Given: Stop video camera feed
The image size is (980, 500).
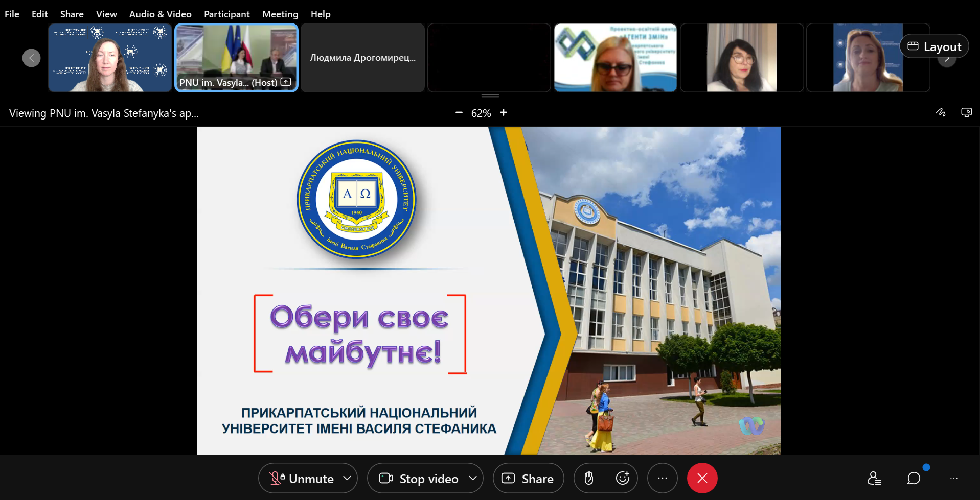Looking at the screenshot, I should [419, 479].
